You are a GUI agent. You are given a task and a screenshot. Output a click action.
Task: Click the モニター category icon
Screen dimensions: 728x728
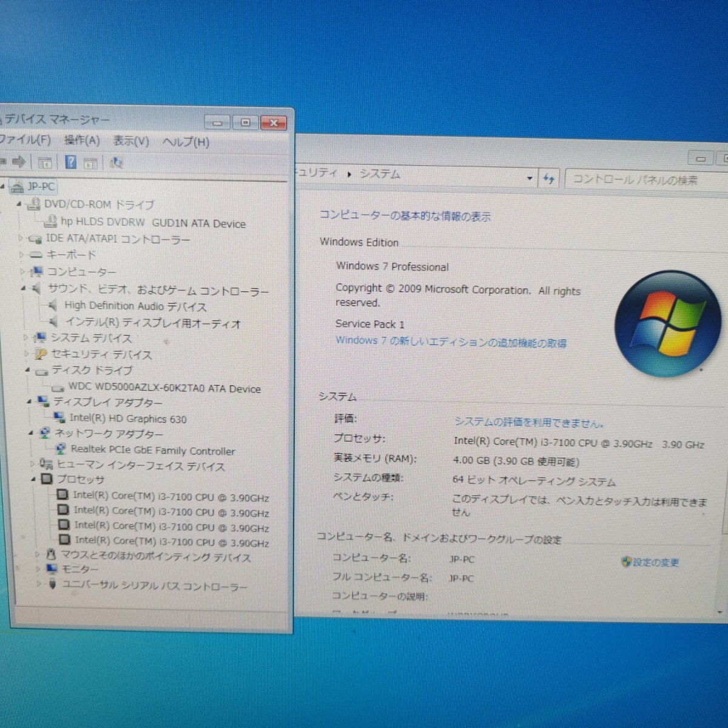click(52, 569)
